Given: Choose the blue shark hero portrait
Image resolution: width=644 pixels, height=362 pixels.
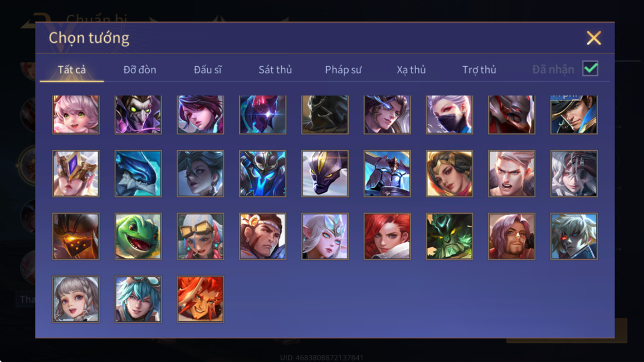Looking at the screenshot, I should (138, 173).
